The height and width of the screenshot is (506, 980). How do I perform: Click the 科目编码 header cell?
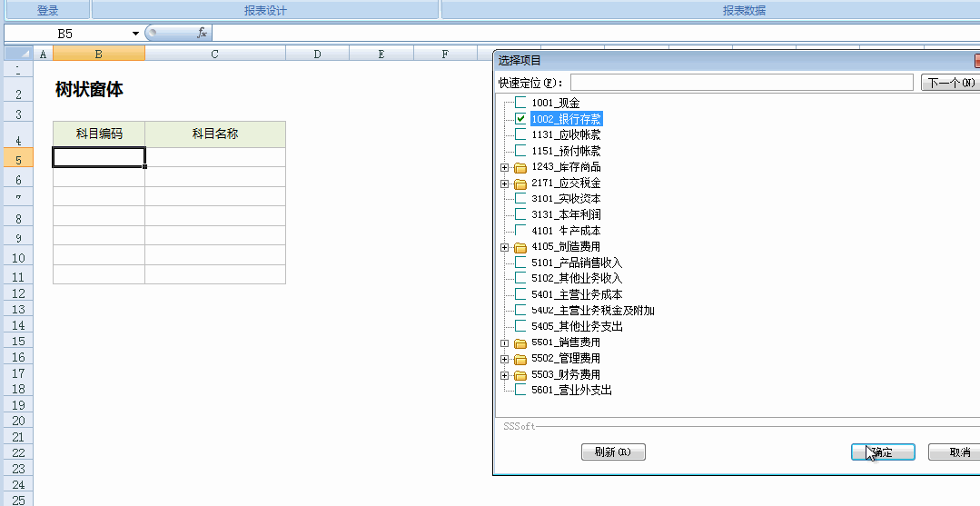[99, 134]
